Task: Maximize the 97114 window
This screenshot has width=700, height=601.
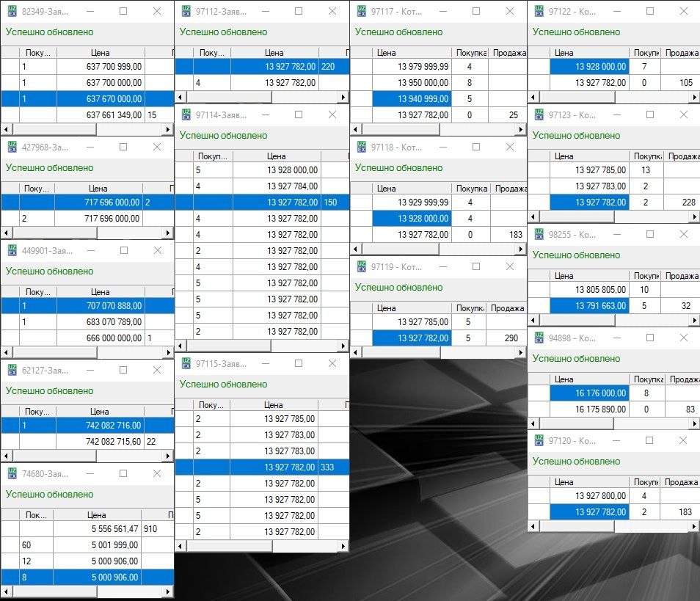Action: point(299,115)
